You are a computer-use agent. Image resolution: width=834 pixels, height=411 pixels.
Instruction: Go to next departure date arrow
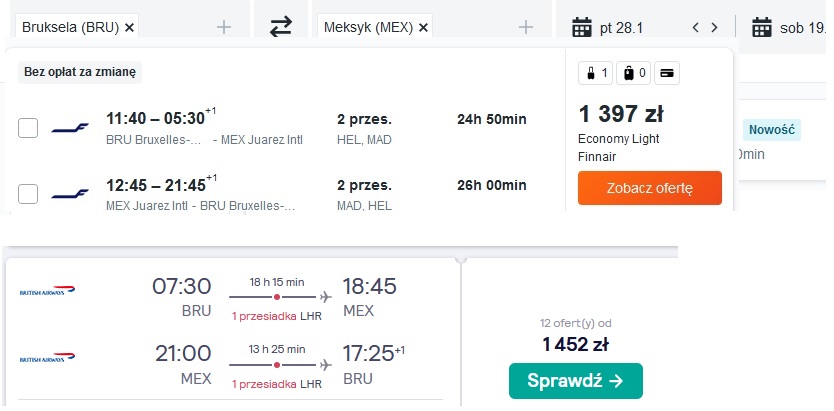coord(714,28)
